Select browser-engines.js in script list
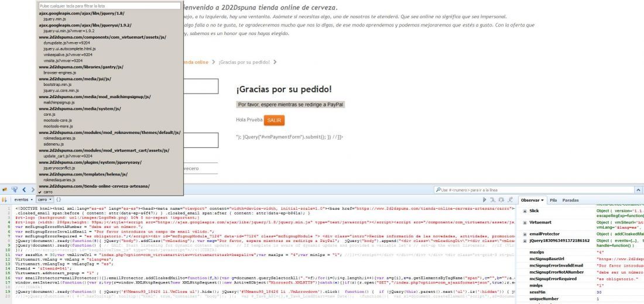Viewport: 644px width, 304px height. pyautogui.click(x=60, y=72)
